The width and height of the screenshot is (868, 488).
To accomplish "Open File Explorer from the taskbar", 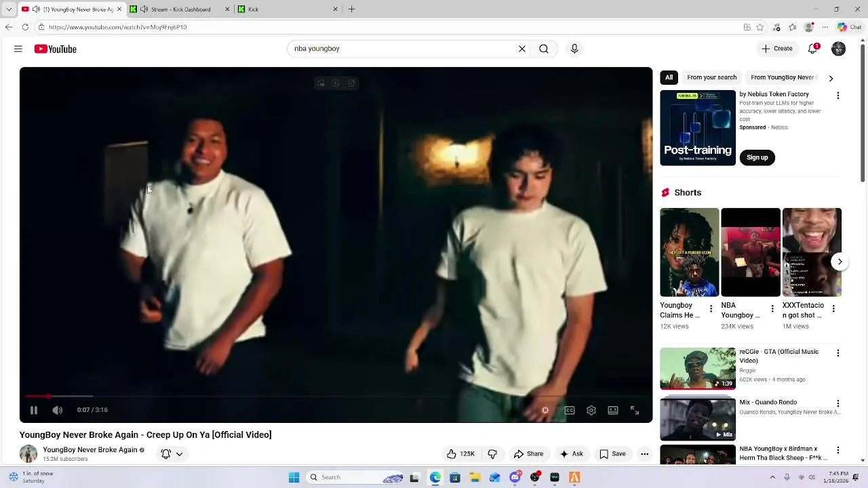I will click(475, 477).
